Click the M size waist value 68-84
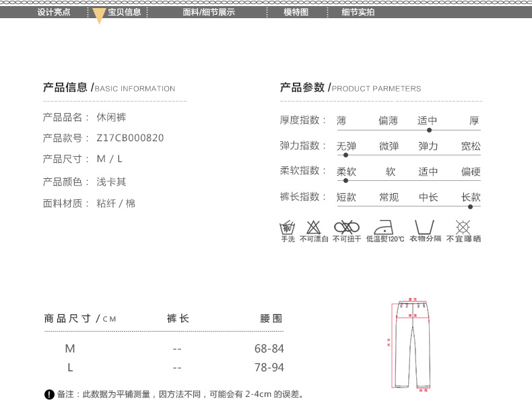 pyautogui.click(x=269, y=349)
